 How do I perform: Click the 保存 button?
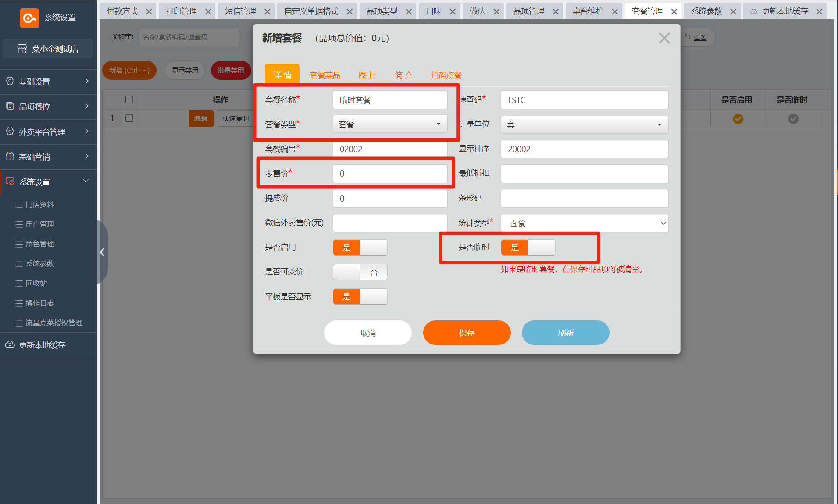467,333
